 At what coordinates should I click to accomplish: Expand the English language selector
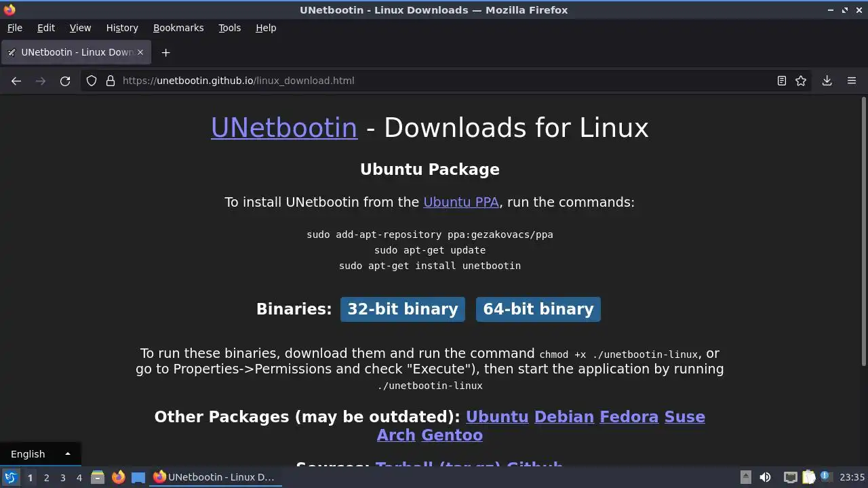pyautogui.click(x=40, y=454)
